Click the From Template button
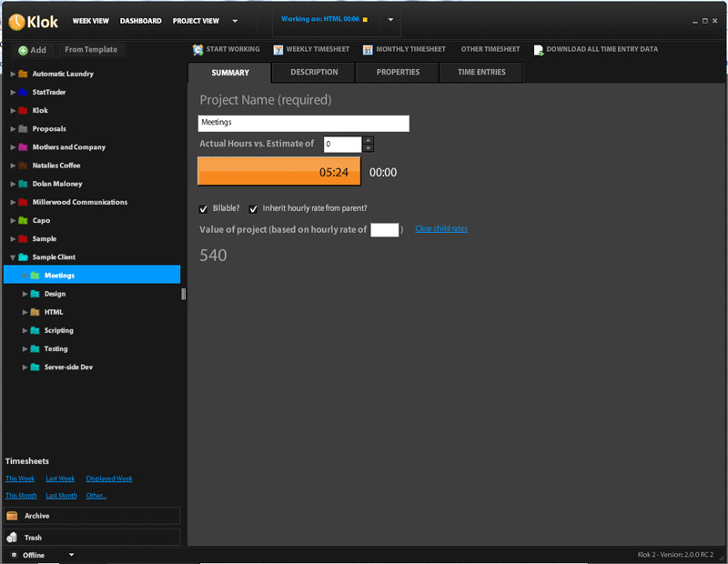This screenshot has width=728, height=564. pyautogui.click(x=91, y=50)
